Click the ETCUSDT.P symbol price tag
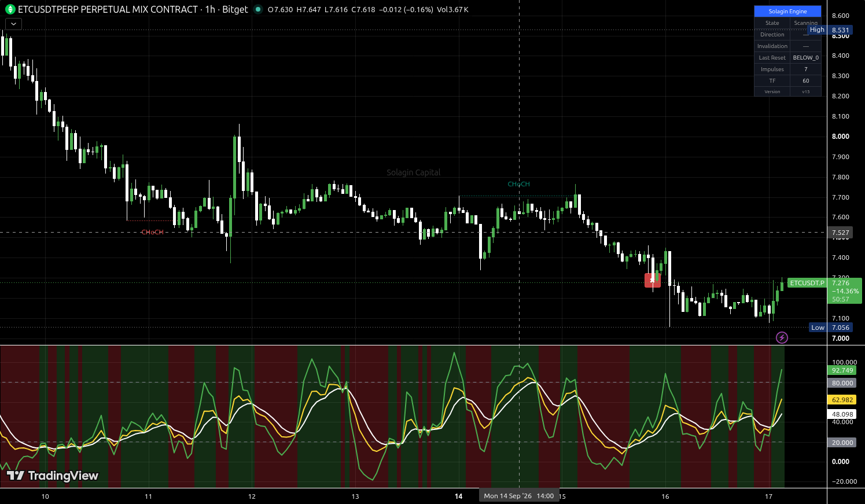865x504 pixels. click(x=807, y=283)
